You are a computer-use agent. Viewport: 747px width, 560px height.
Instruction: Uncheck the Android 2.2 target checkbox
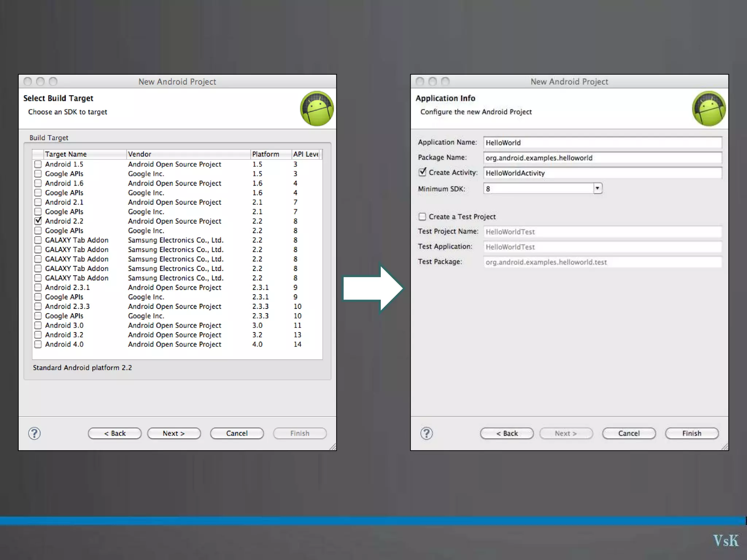pyautogui.click(x=38, y=221)
